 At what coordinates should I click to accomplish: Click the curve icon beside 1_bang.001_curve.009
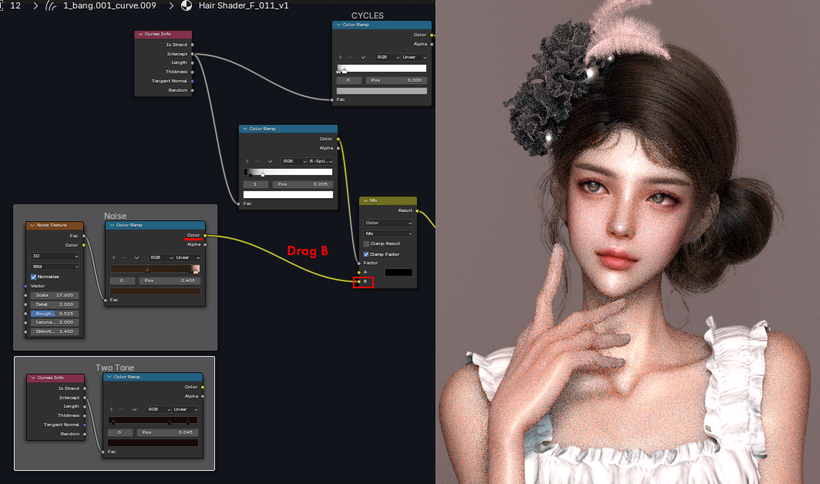pos(51,6)
